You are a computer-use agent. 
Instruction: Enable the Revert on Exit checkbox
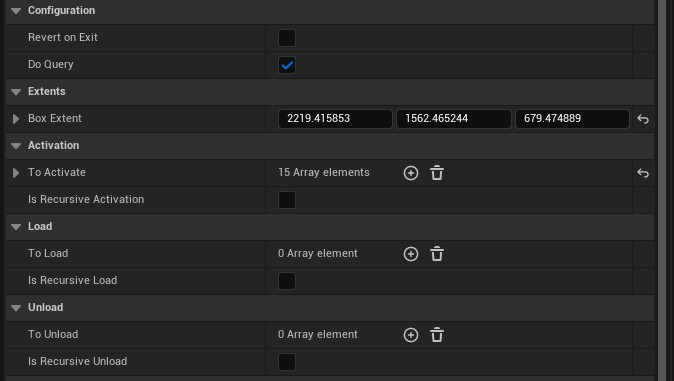287,38
